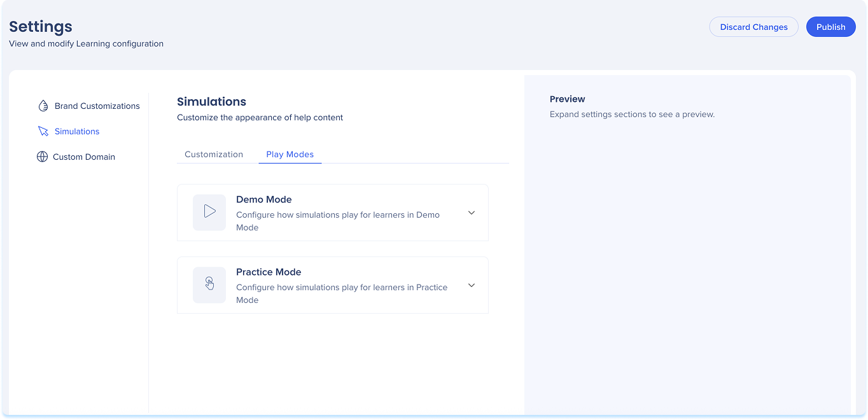This screenshot has width=868, height=420.
Task: Click the Custom Domain globe icon
Action: (42, 157)
